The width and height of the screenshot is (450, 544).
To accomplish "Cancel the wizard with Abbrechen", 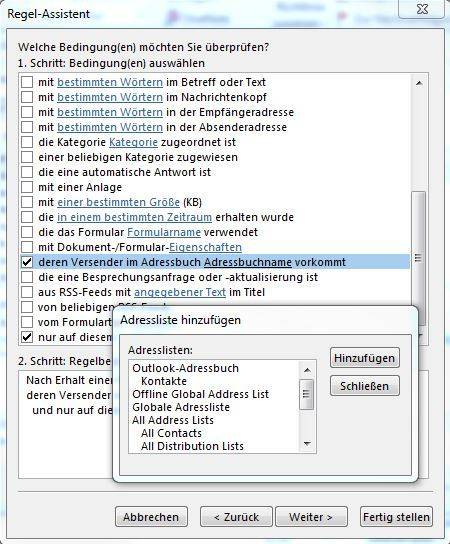I will click(151, 517).
